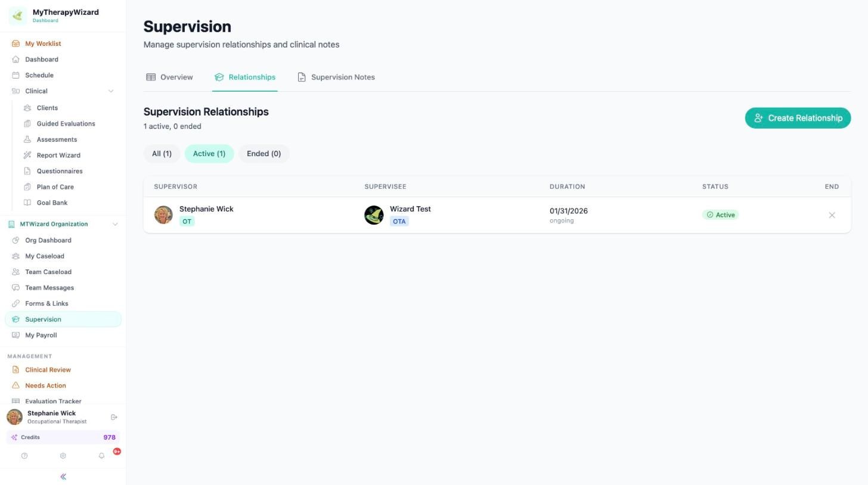Screen dimensions: 868x485
Task: Filter by All (1) relationships
Action: [162, 154]
